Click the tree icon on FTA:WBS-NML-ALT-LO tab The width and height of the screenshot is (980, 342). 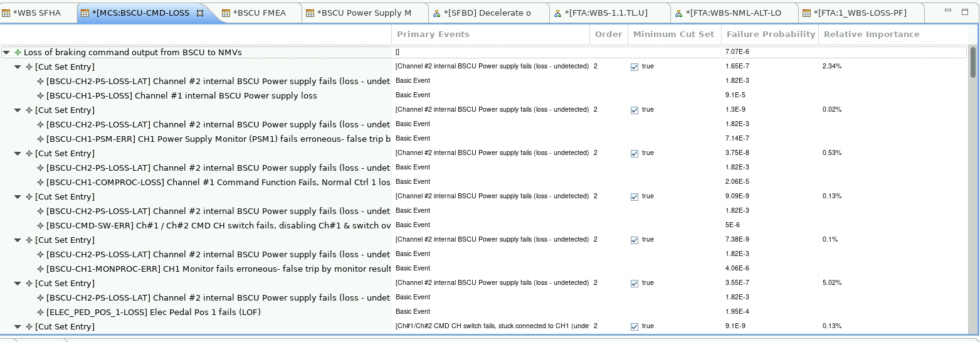tap(679, 13)
